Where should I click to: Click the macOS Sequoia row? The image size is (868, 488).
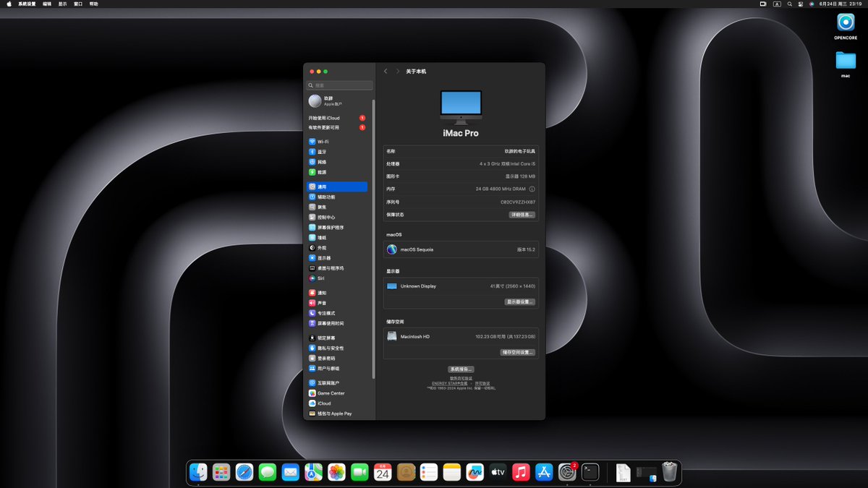(x=461, y=249)
